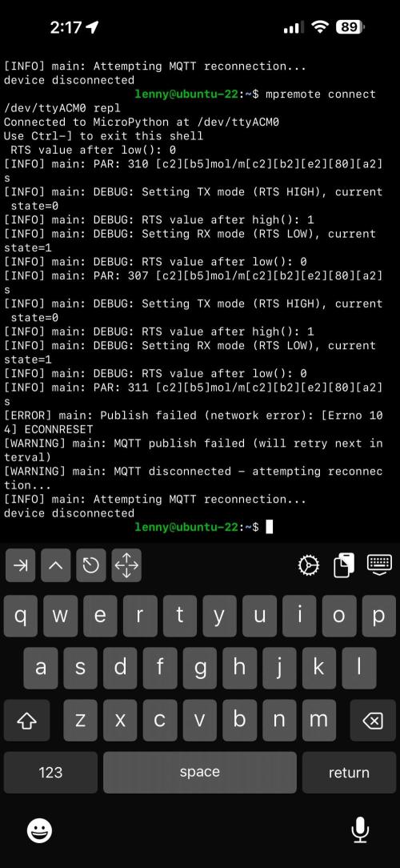
Task: Open command history clock icon
Action: (90, 565)
